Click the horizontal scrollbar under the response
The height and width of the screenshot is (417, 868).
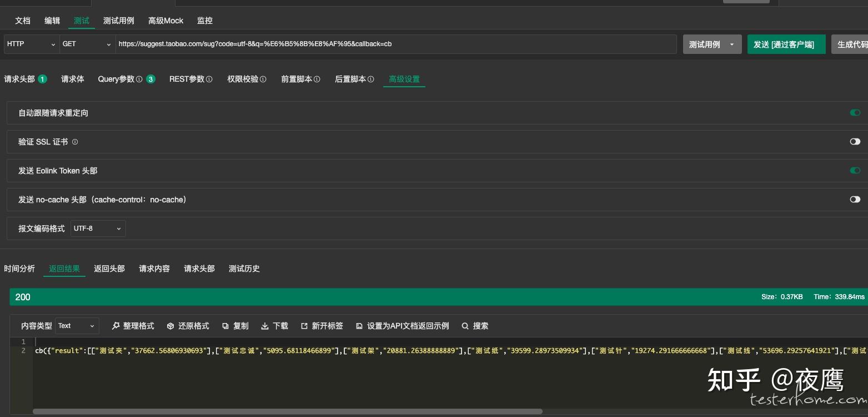click(x=288, y=412)
